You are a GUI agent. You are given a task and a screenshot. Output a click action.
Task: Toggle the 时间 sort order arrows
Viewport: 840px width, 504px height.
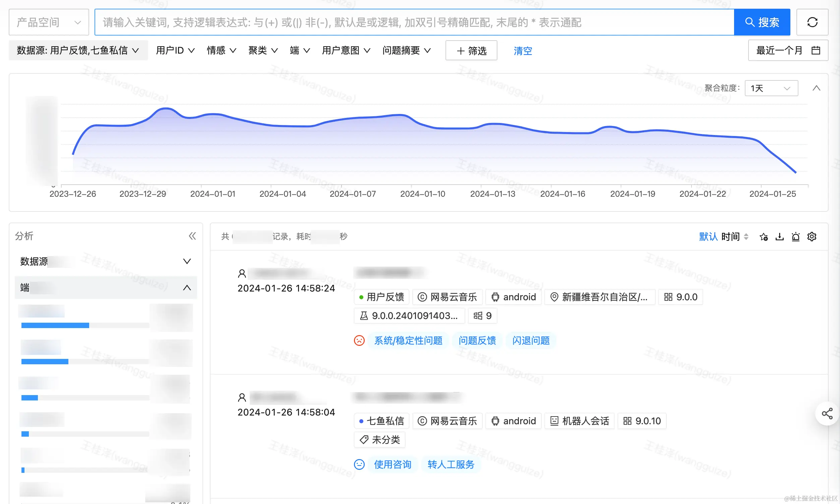[746, 237]
